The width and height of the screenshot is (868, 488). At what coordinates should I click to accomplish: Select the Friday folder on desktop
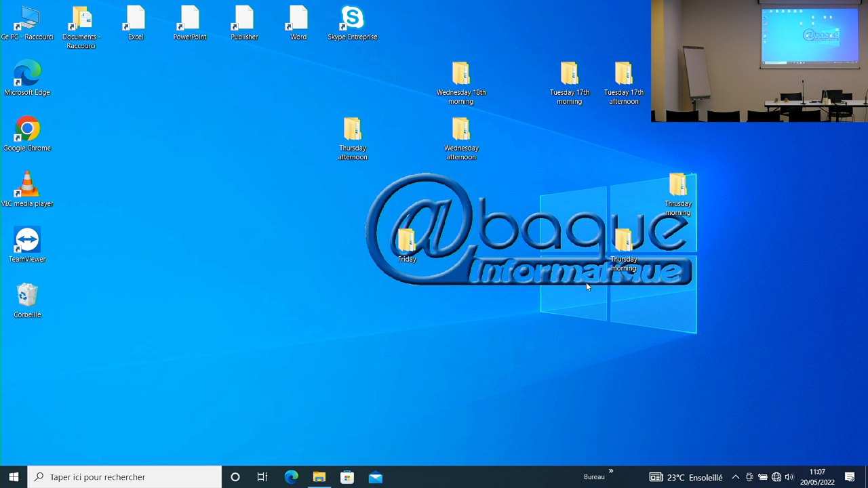click(407, 246)
